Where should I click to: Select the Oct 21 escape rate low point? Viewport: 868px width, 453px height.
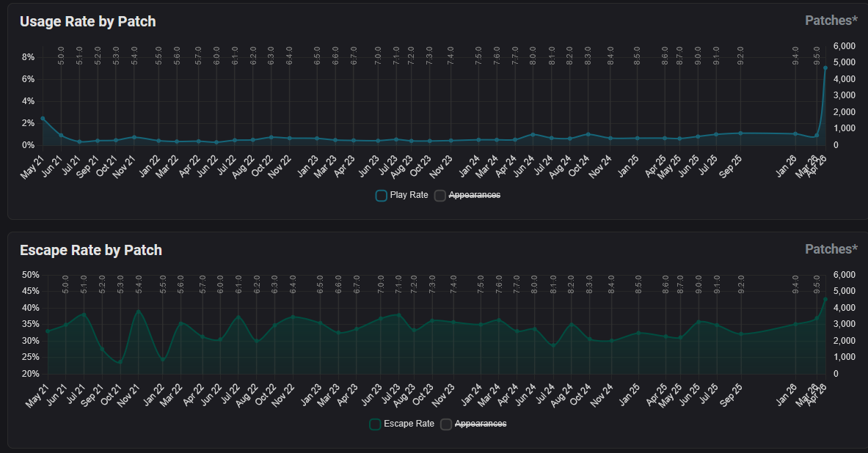pyautogui.click(x=120, y=362)
